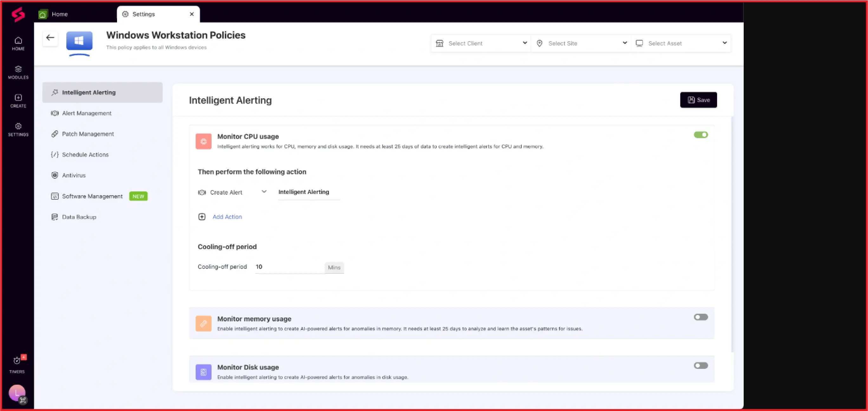Screen dimensions: 868x411
Task: Enable Monitor Disk usage
Action: (701, 366)
